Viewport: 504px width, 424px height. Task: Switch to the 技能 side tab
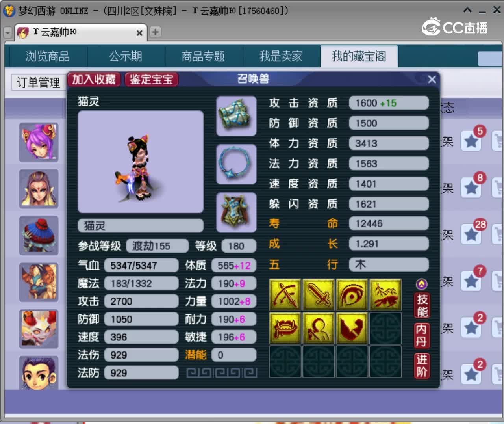click(422, 305)
